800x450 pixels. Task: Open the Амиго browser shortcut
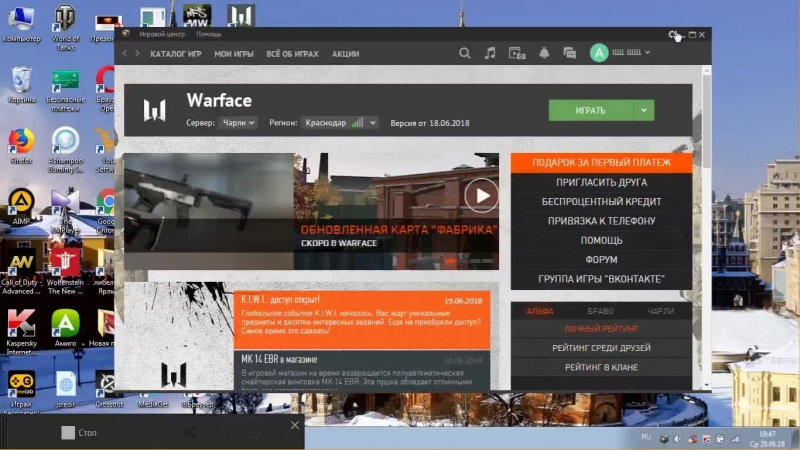(x=65, y=328)
